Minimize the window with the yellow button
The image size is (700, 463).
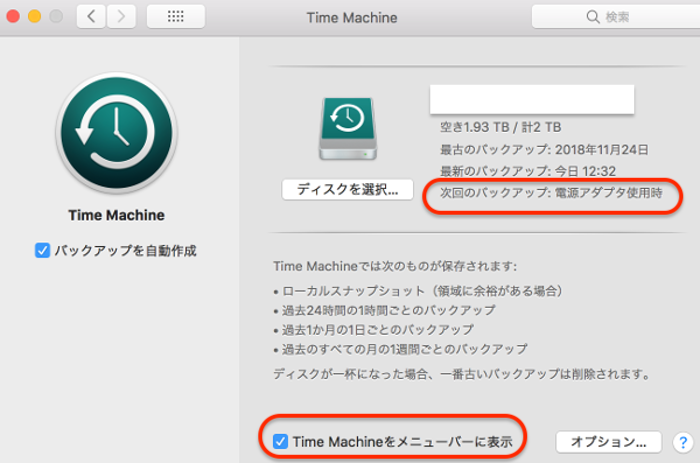pyautogui.click(x=34, y=17)
